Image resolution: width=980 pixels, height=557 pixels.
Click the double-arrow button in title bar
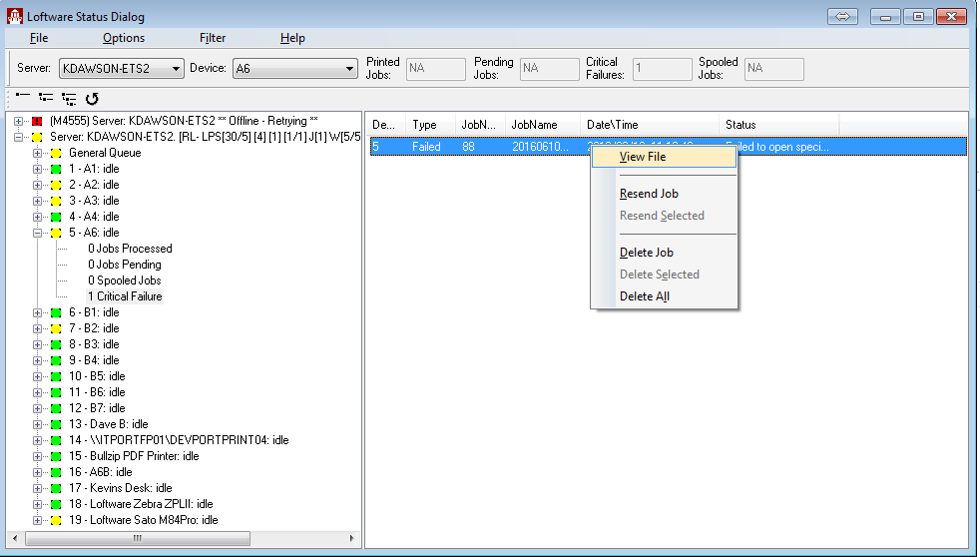click(842, 16)
